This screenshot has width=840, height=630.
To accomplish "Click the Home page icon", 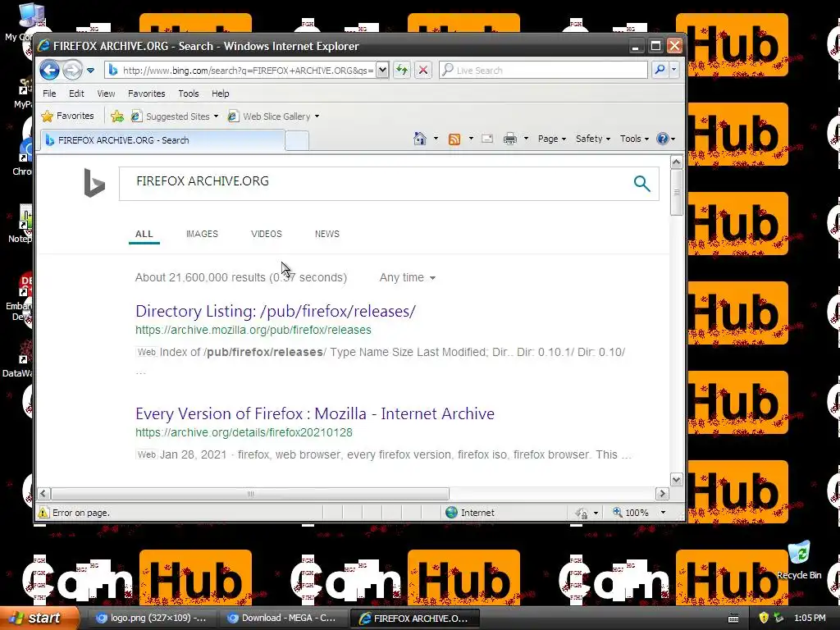I will tap(420, 139).
